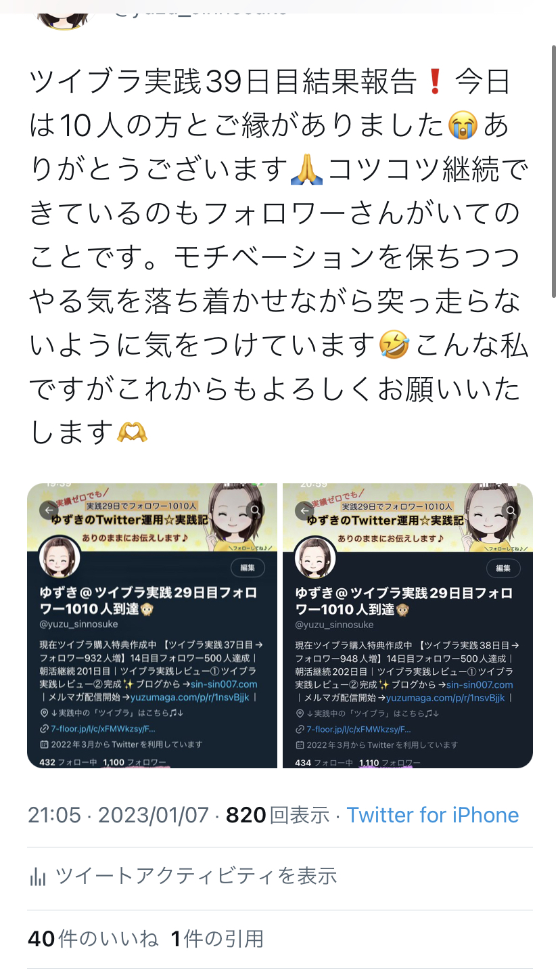The height and width of the screenshot is (972, 560).
Task: Tap the round avatar in left screenshot
Action: [60, 558]
